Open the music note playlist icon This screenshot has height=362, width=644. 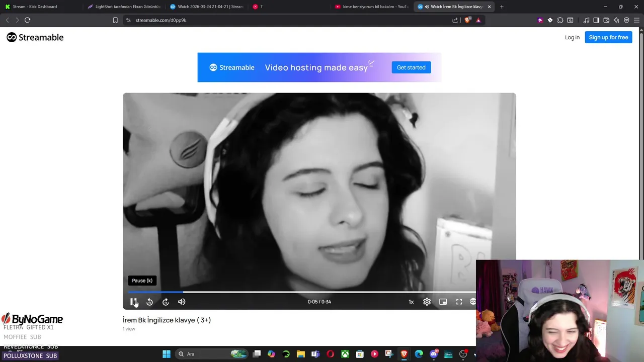pyautogui.click(x=586, y=20)
